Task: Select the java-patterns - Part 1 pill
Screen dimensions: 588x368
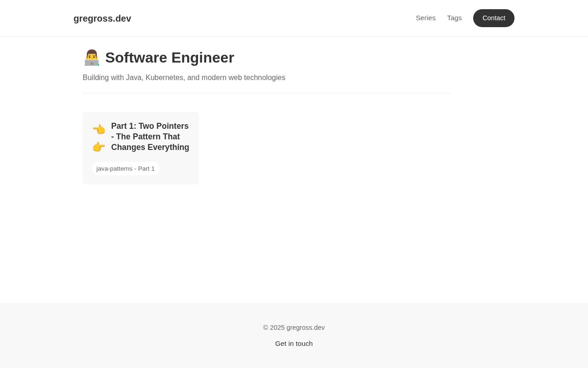Action: tap(125, 168)
